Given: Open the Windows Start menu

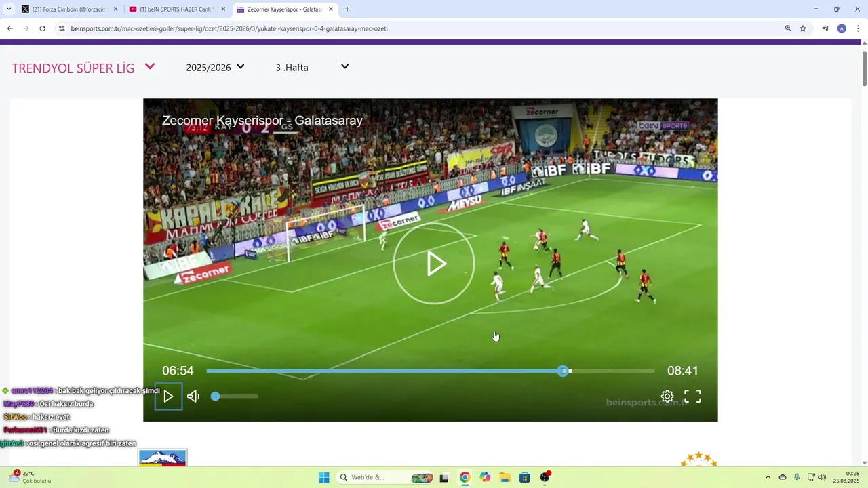Looking at the screenshot, I should [324, 477].
